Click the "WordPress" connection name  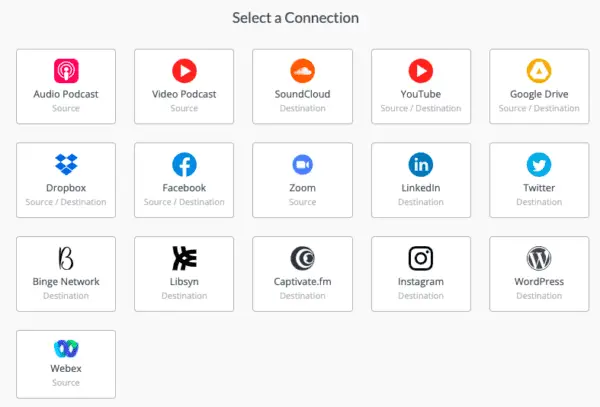(539, 282)
